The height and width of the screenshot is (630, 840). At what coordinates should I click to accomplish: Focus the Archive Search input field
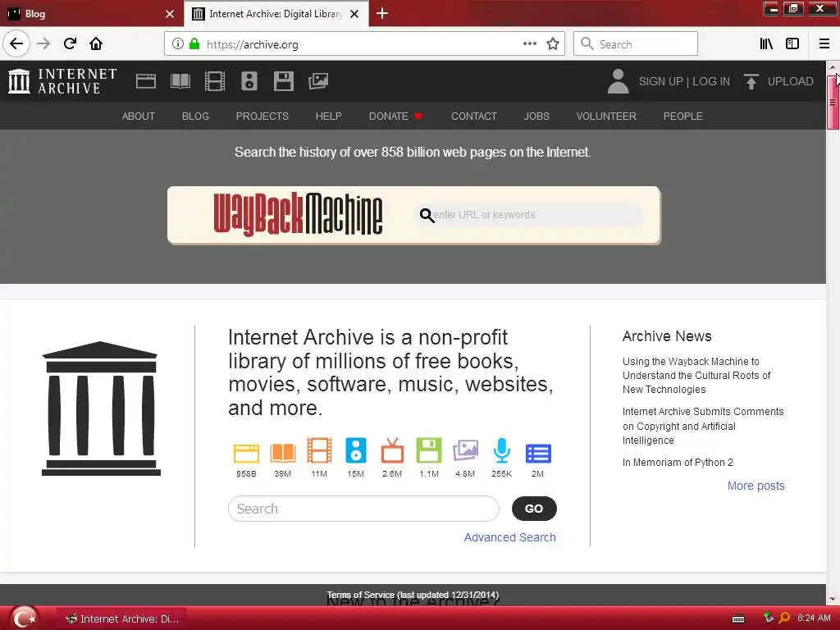363,509
